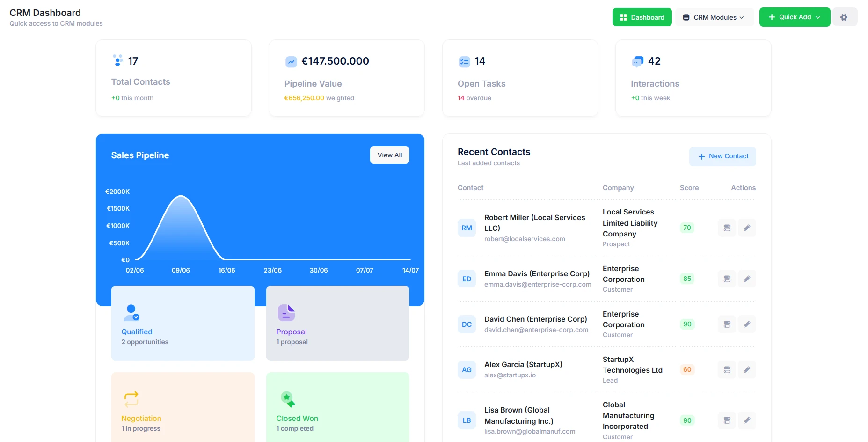Click score badge 60 for Alex Garcia
Viewport: 868px width, 442px height.
[687, 370]
